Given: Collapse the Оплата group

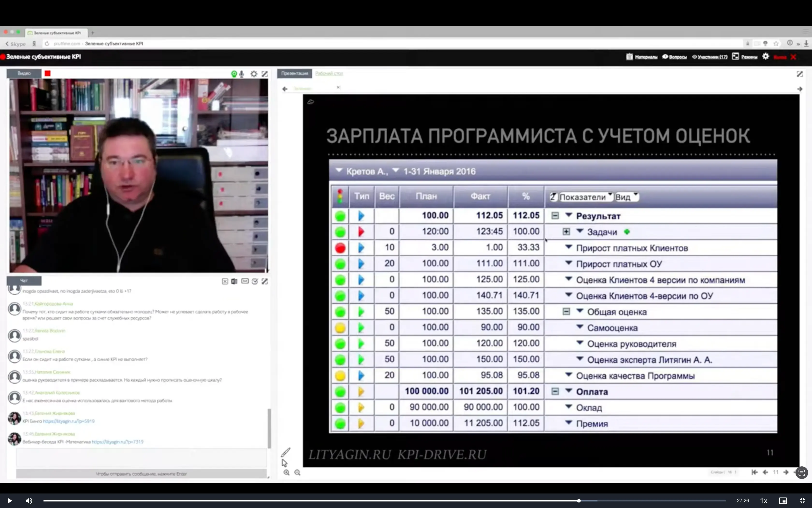Looking at the screenshot, I should pyautogui.click(x=555, y=391).
